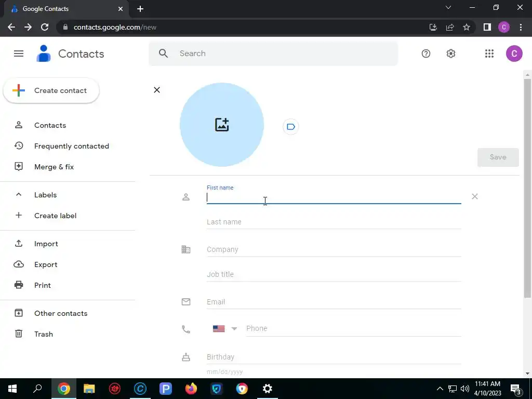Screen dimensions: 532x399
Task: Click the Print printer icon
Action: click(19, 285)
